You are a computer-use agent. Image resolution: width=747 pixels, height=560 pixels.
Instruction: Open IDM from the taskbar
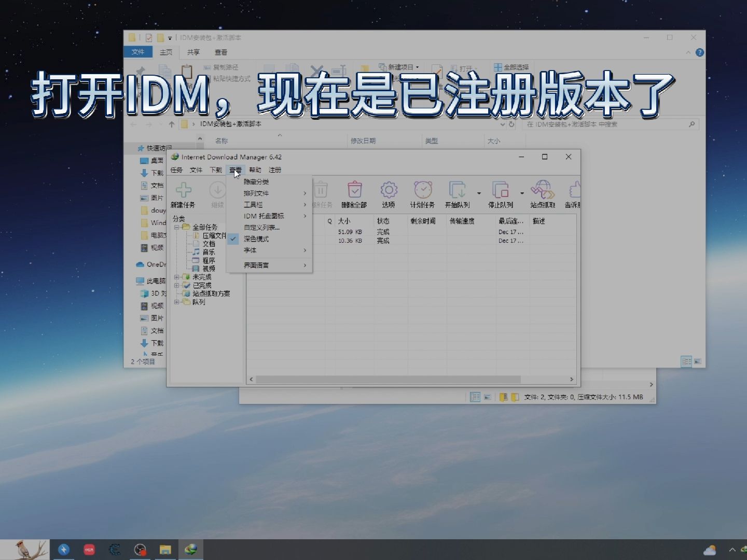coord(191,550)
